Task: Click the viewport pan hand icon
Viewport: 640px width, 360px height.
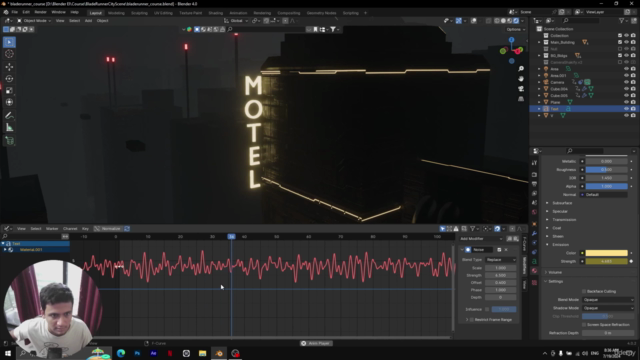Action: tap(521, 78)
